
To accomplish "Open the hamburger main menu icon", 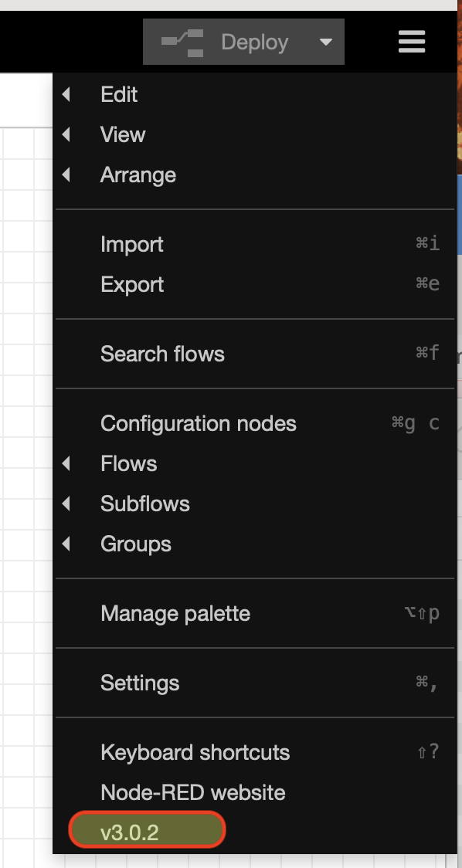I will (x=412, y=42).
